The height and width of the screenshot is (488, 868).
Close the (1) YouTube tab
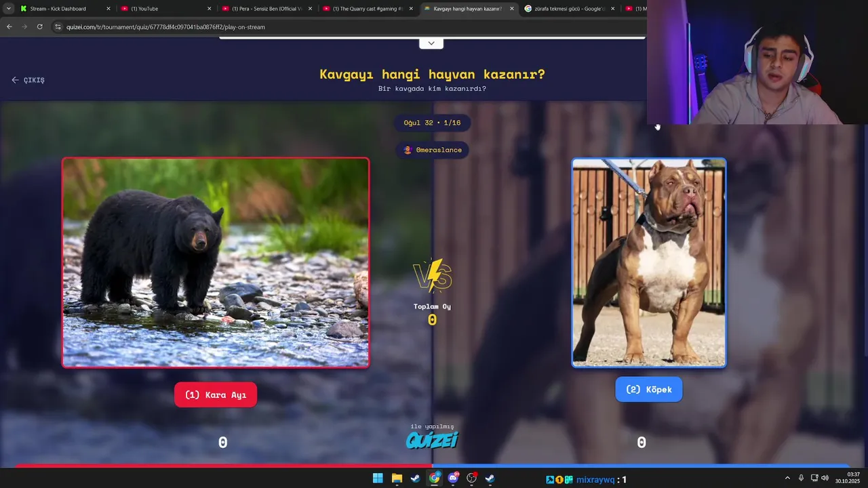coord(209,9)
